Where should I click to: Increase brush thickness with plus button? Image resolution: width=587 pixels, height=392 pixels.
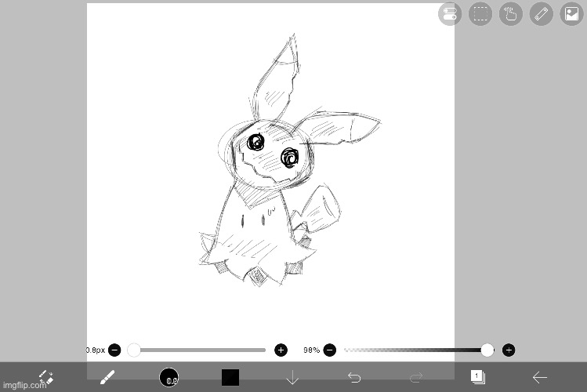click(281, 350)
